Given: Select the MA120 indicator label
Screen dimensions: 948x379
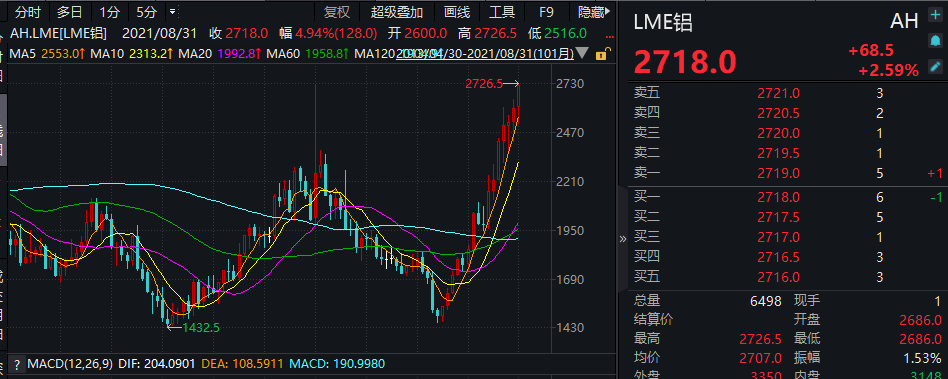Looking at the screenshot, I should (x=375, y=54).
